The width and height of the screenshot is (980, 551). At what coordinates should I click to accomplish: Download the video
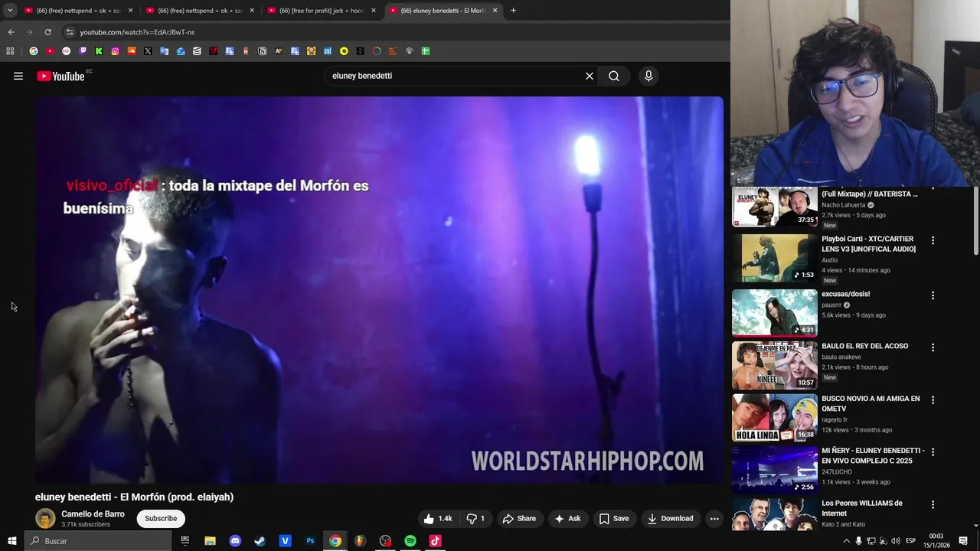(670, 518)
